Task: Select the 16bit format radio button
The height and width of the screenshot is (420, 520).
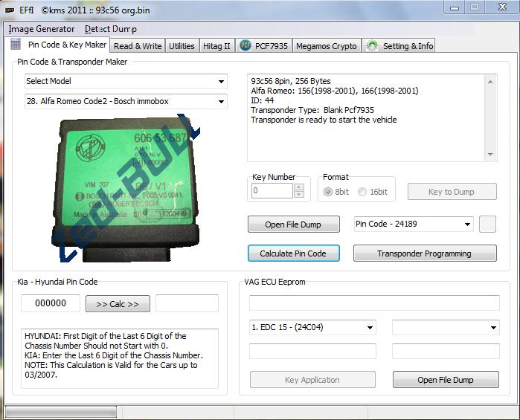Action: click(x=362, y=192)
